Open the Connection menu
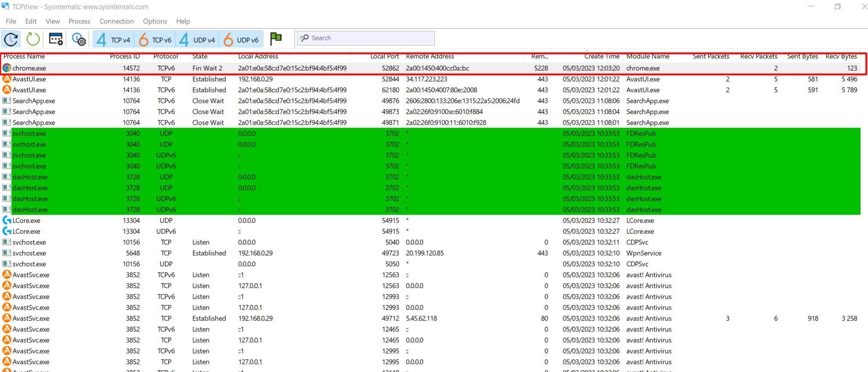Screen dimensions: 868x372 tap(116, 21)
